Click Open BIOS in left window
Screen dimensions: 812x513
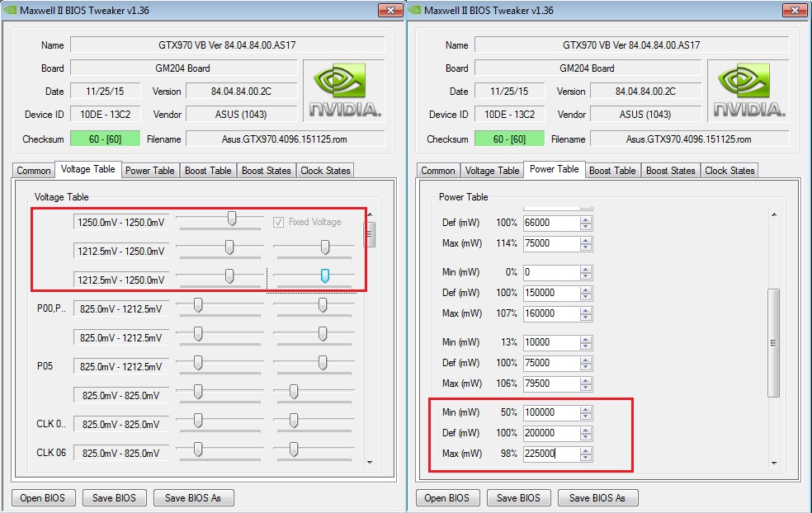tap(43, 498)
